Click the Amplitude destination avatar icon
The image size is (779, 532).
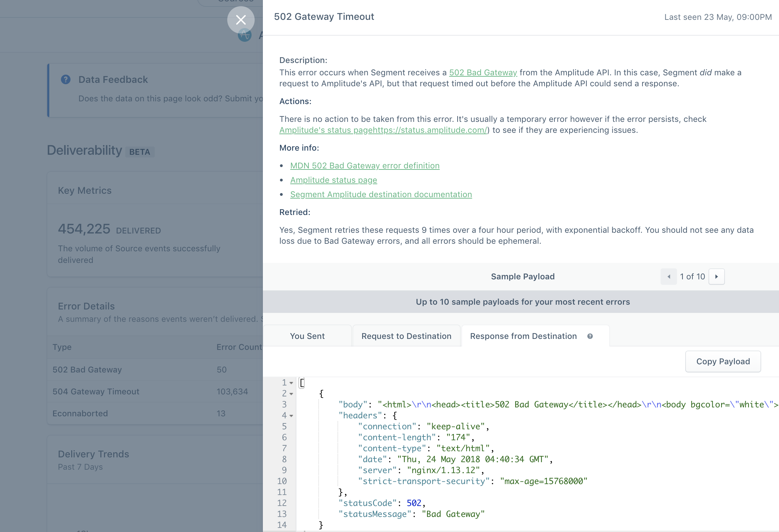pos(244,35)
